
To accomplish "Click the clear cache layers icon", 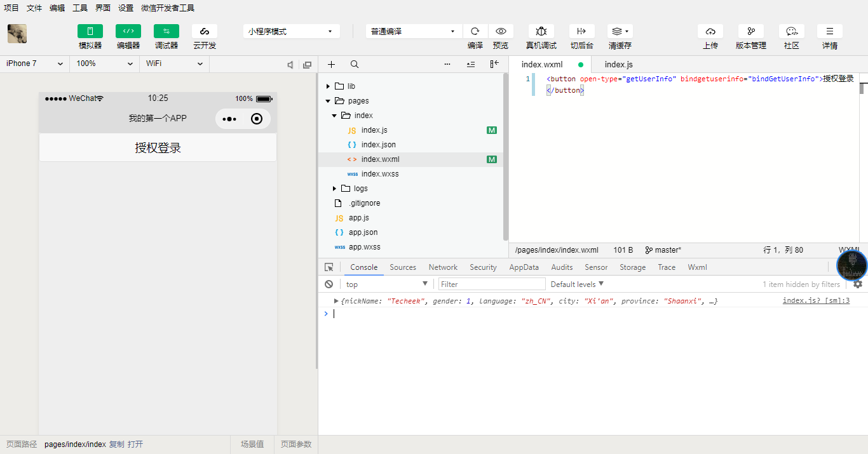I will (x=620, y=31).
